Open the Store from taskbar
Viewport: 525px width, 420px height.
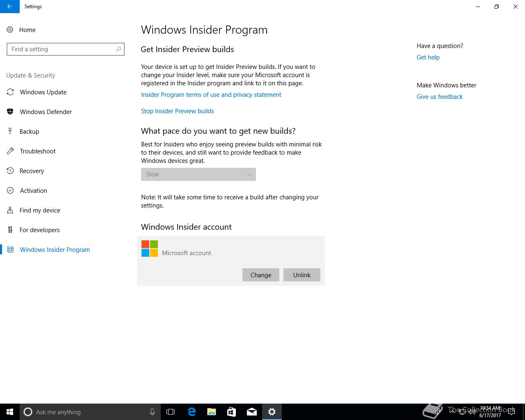[x=231, y=412]
